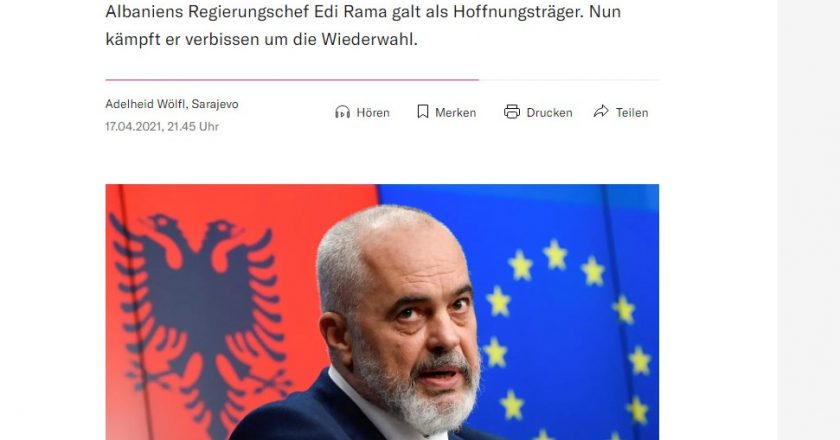Select the Hören text label
Screen dimensions: 840x440
(x=373, y=113)
